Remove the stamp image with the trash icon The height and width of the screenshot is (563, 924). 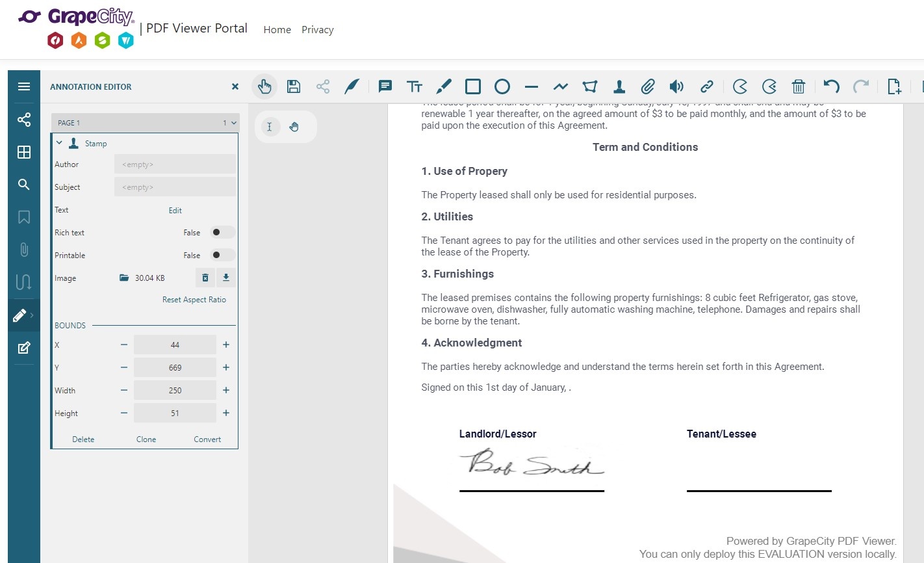[205, 278]
